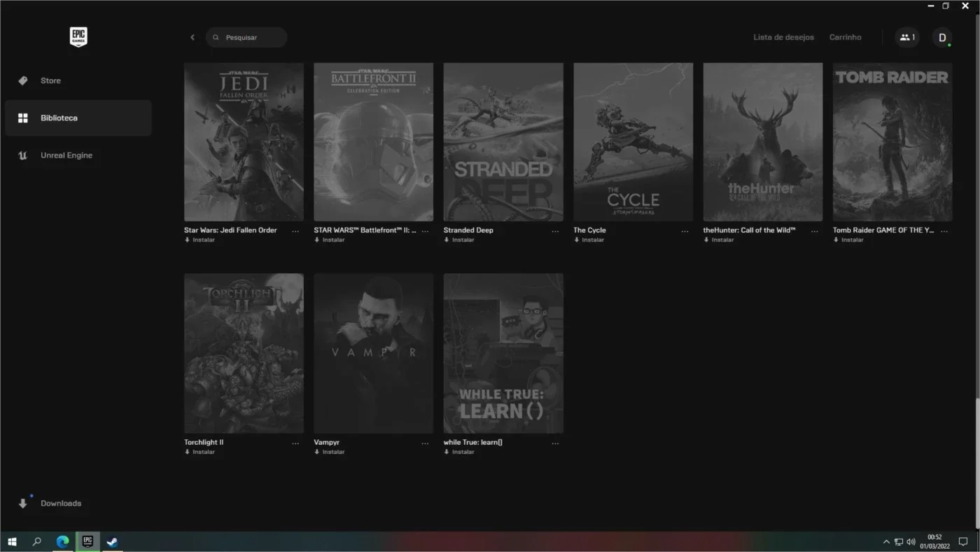
Task: Install Torchlight II
Action: point(199,452)
